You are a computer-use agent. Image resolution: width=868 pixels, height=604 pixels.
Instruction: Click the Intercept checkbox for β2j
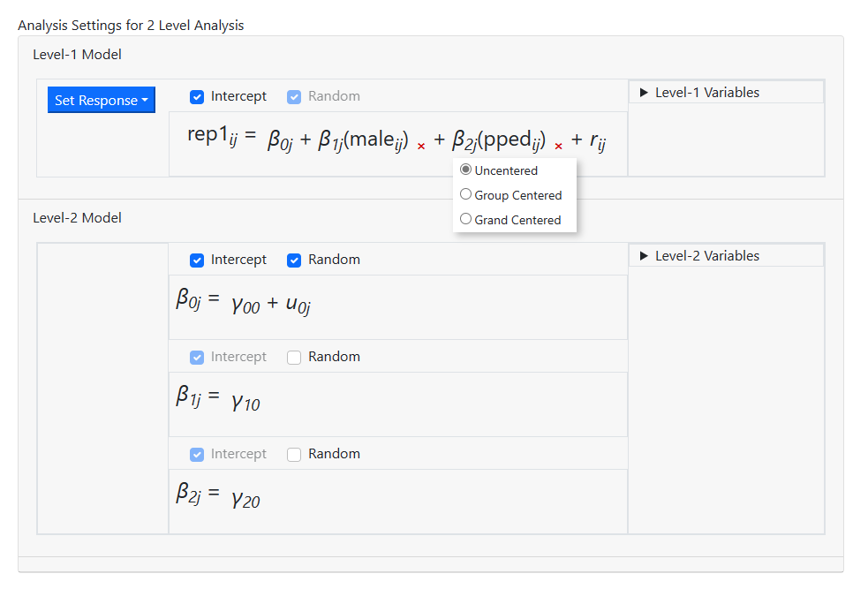click(198, 454)
